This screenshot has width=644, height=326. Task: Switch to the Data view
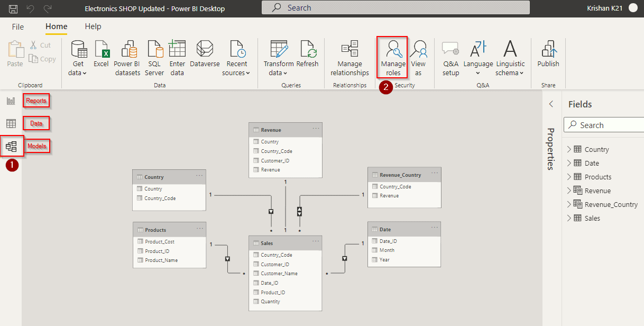point(11,123)
